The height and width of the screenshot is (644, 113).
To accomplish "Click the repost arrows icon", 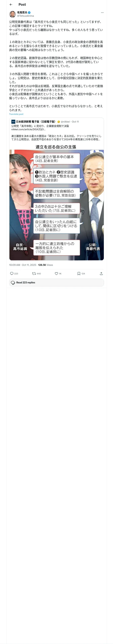I will pyautogui.click(x=34, y=274).
